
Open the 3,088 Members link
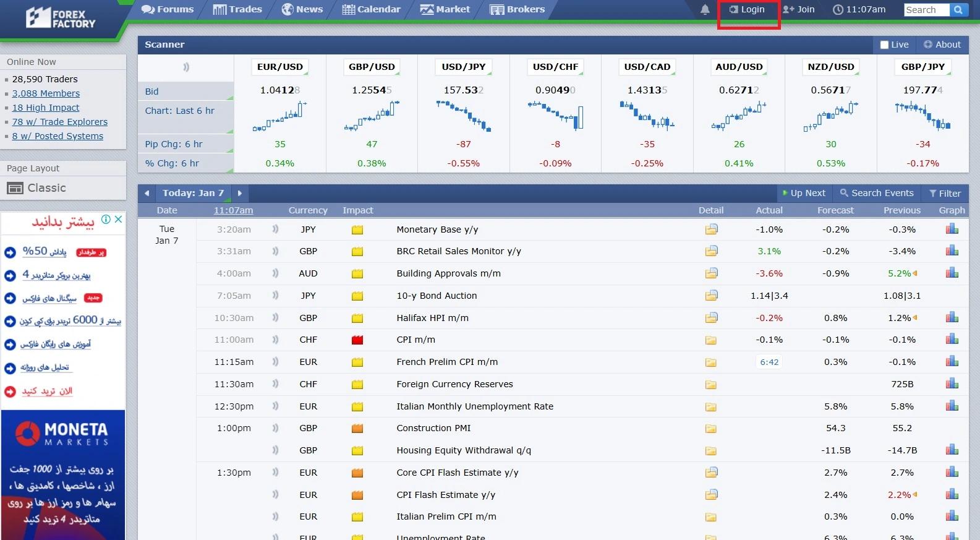(46, 93)
